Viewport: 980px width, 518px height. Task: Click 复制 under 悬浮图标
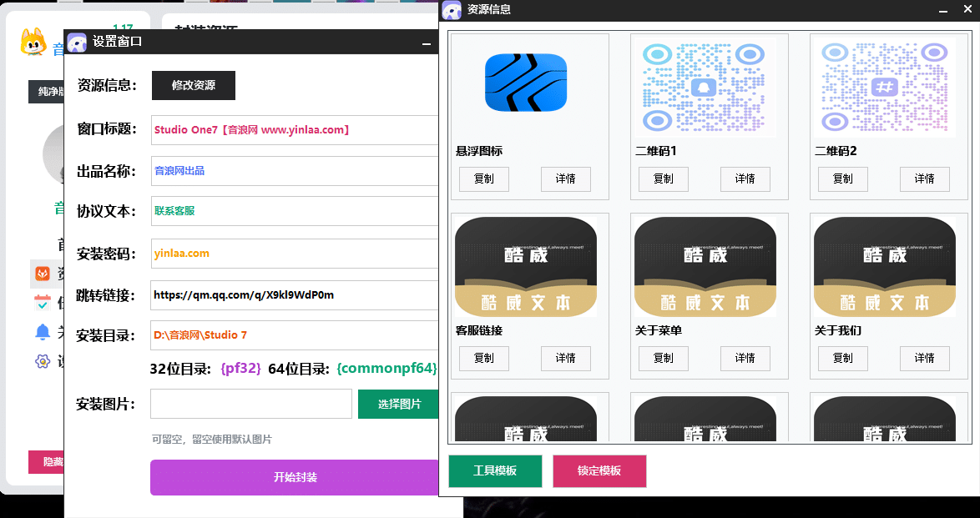point(483,179)
